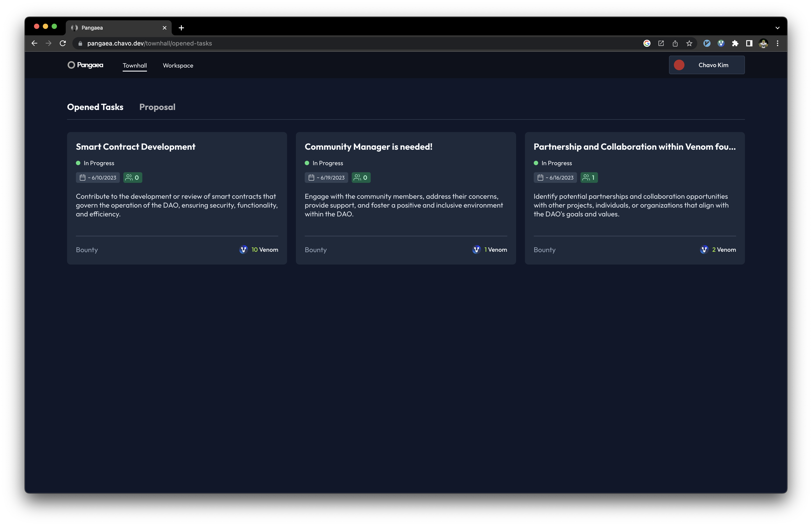812x526 pixels.
Task: Click the In Progress status dot on Smart Contract card
Action: coord(78,163)
